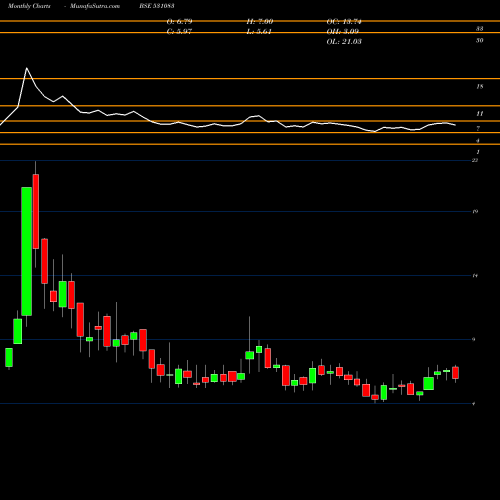Click the 'MunafaSutra.com' site label

click(95, 6)
